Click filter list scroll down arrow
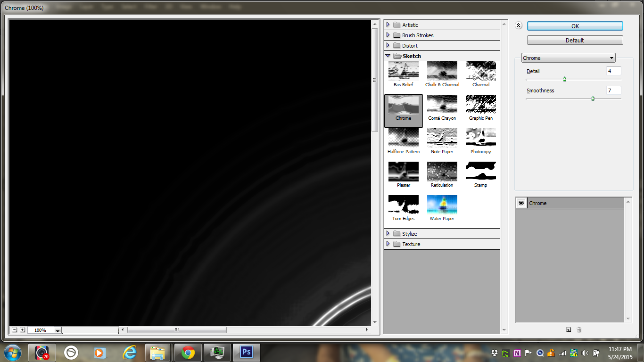 (x=504, y=330)
